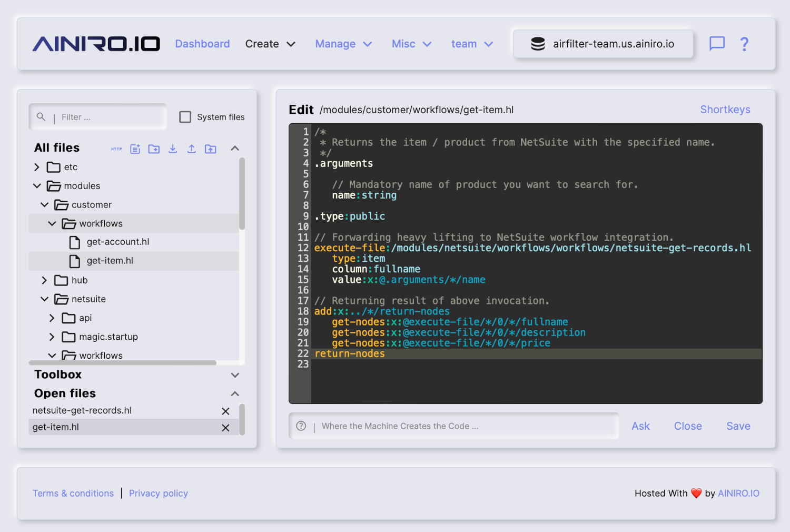Open Privacy policy link
This screenshot has width=790, height=532.
click(x=159, y=494)
